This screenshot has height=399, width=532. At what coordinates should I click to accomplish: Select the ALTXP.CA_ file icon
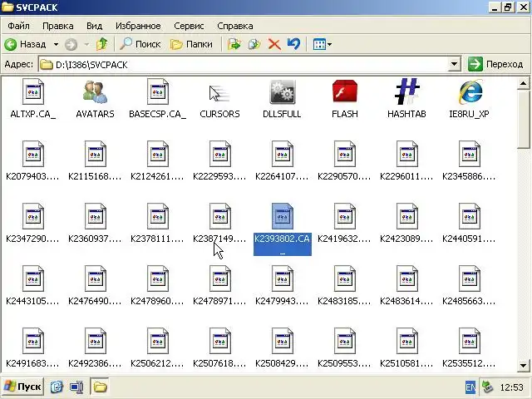pyautogui.click(x=33, y=91)
